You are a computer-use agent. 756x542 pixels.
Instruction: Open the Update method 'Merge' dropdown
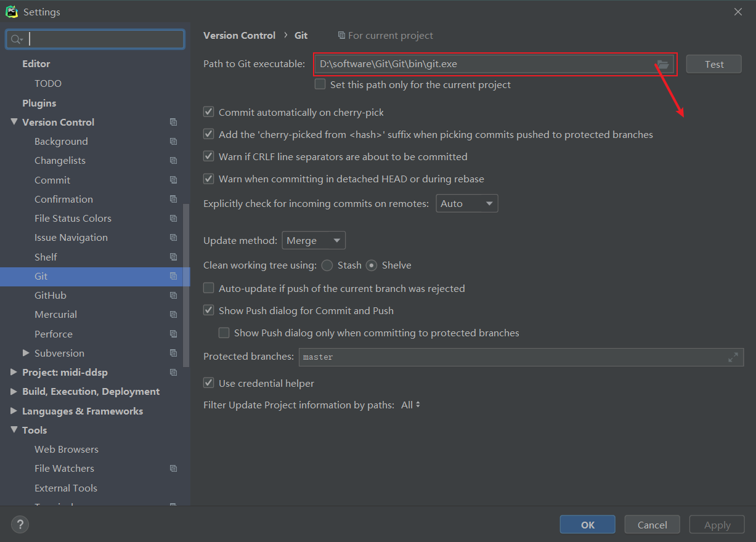pyautogui.click(x=314, y=240)
